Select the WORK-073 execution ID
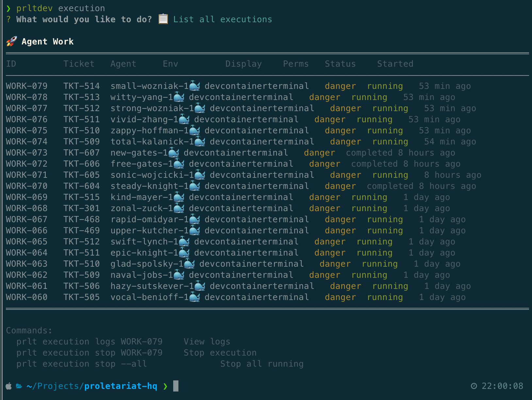Viewport: 532px width, 400px height. pos(27,153)
